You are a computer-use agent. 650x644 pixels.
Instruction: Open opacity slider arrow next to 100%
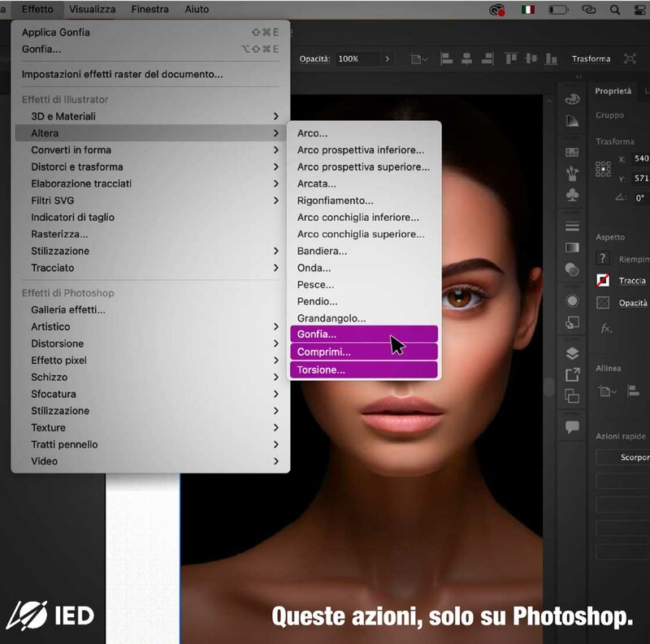tap(388, 58)
